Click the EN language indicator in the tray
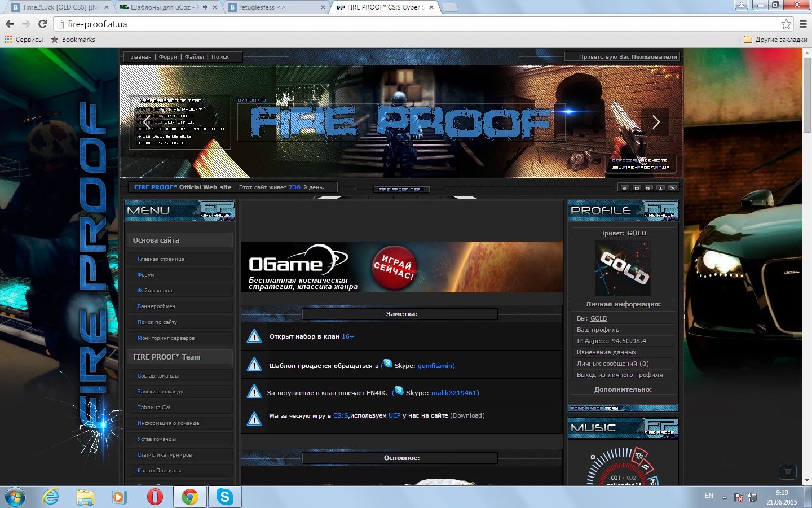The height and width of the screenshot is (508, 812). pos(709,496)
